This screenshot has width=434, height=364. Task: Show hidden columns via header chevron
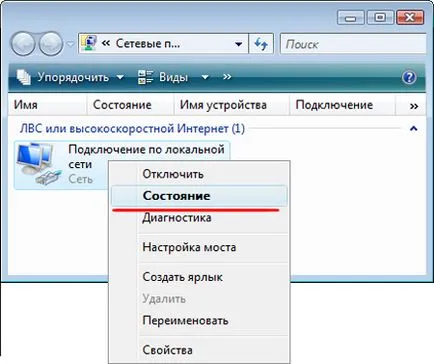[x=414, y=106]
